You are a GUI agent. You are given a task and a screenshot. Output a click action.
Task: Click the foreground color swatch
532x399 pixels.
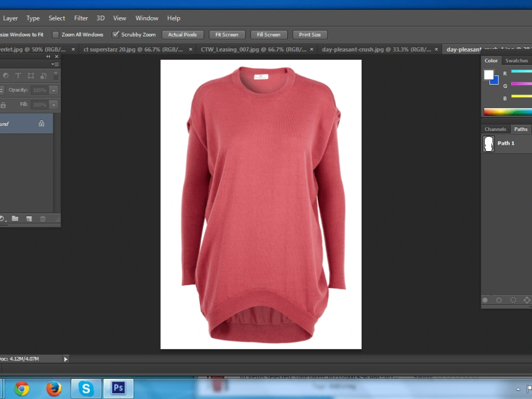tap(488, 74)
